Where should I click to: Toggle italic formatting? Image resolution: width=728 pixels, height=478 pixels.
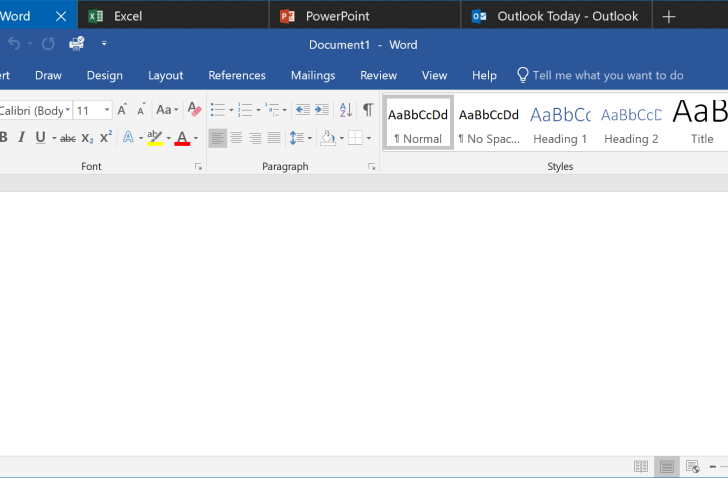[x=21, y=137]
